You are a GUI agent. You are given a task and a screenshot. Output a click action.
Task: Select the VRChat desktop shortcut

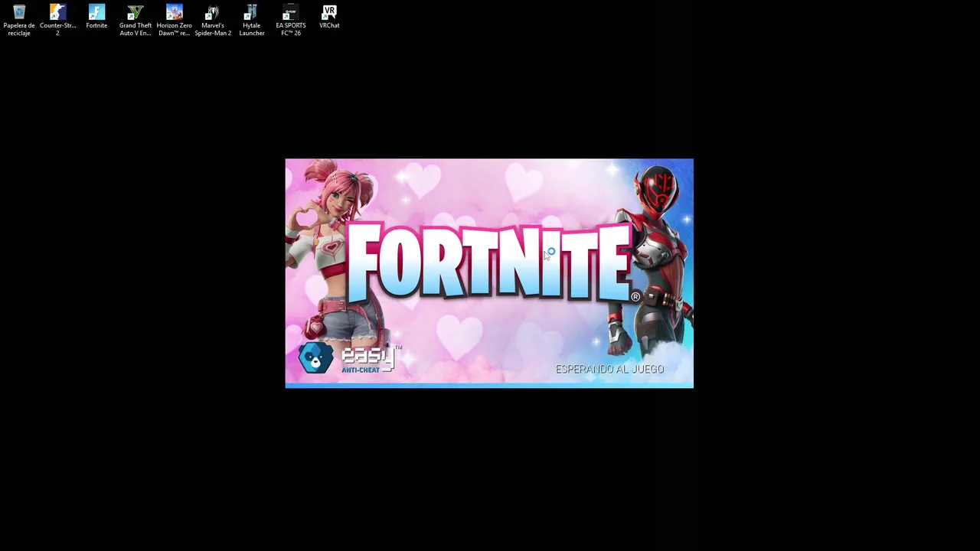329,17
